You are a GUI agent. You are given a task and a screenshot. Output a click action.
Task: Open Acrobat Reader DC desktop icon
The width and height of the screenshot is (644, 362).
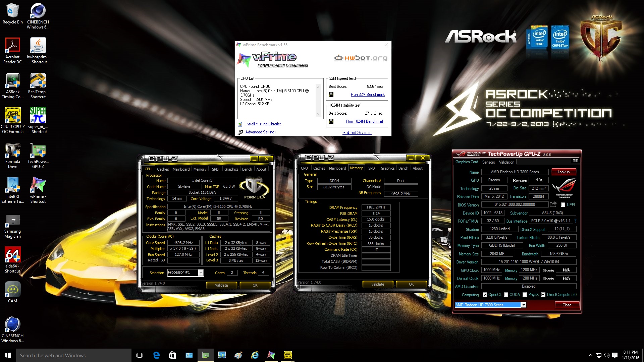(x=13, y=51)
